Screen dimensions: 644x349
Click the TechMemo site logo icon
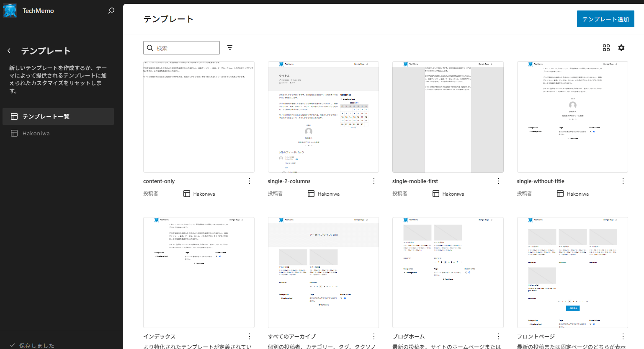[10, 11]
